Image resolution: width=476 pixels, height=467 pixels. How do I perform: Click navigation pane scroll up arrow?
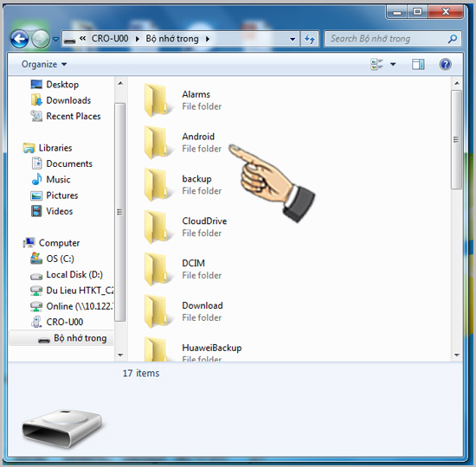click(120, 83)
